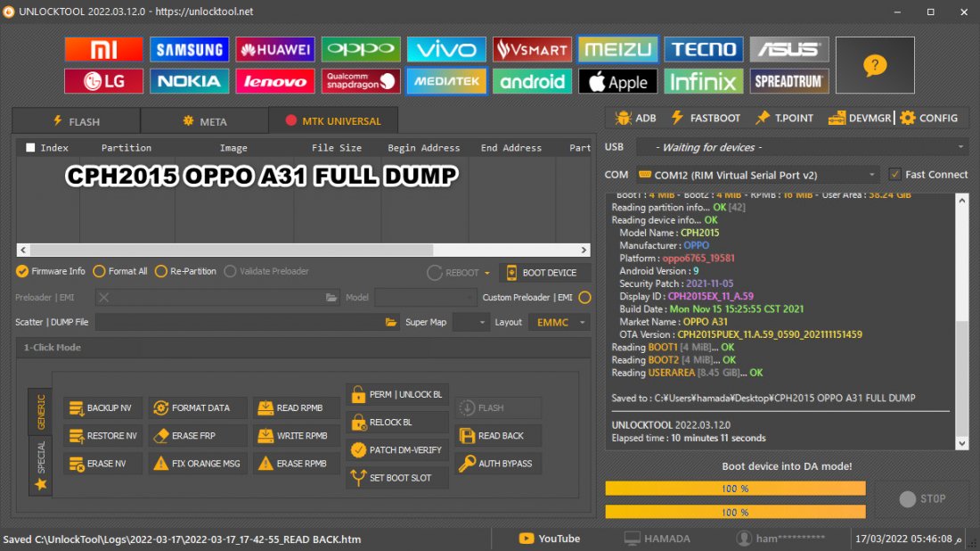Click PERM | UNLOCK BL button
Viewport: 980px width, 551px height.
396,395
